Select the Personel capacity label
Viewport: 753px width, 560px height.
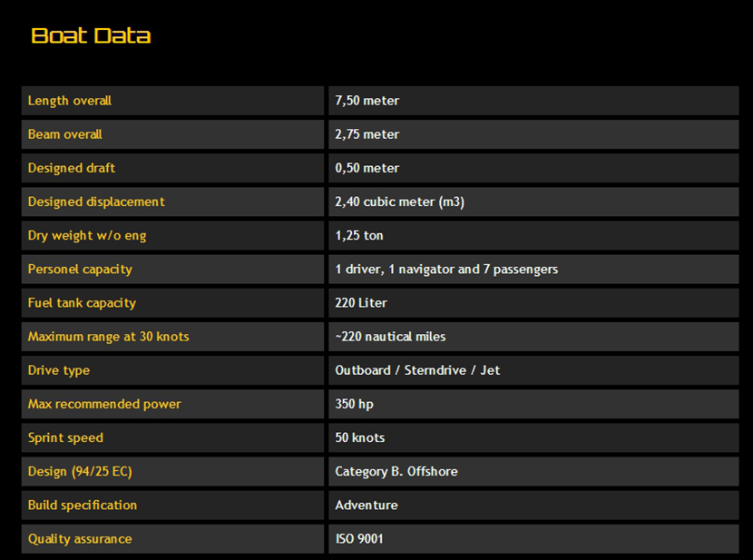point(80,269)
